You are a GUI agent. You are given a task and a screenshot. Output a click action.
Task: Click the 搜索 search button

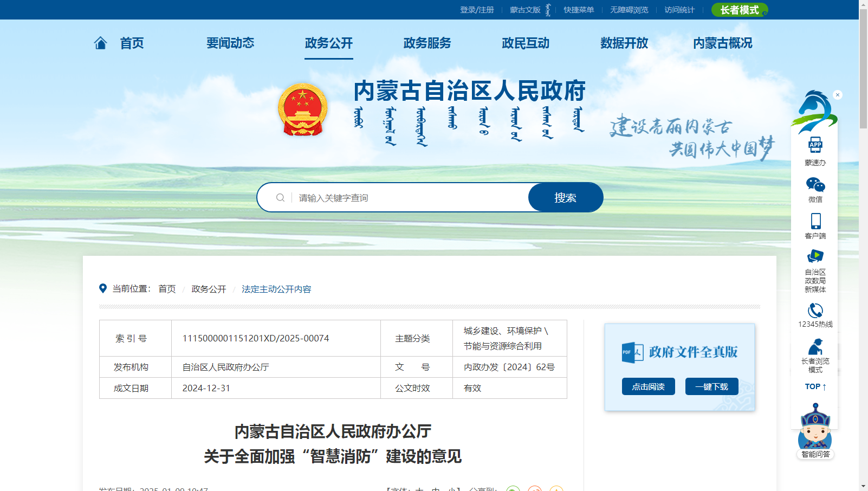point(565,198)
